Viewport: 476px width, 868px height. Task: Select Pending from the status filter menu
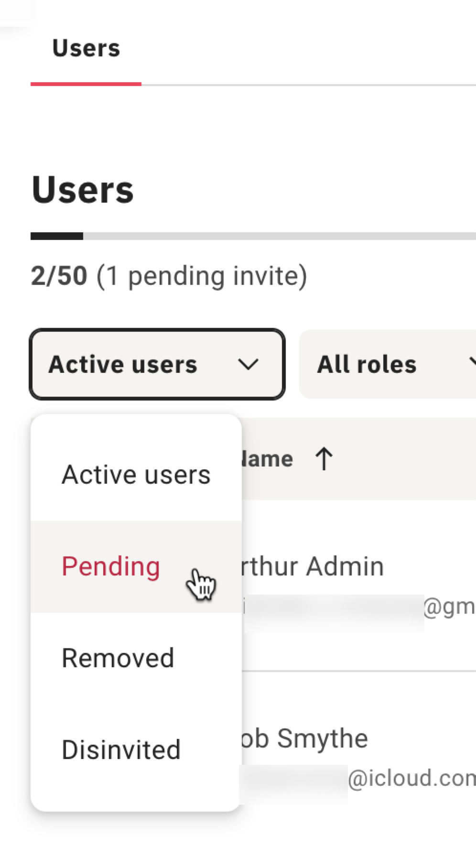110,566
